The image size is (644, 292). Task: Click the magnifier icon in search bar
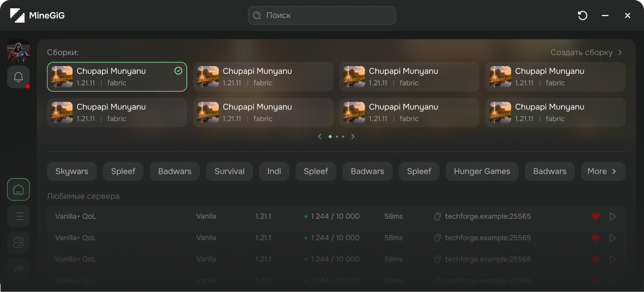pos(258,16)
